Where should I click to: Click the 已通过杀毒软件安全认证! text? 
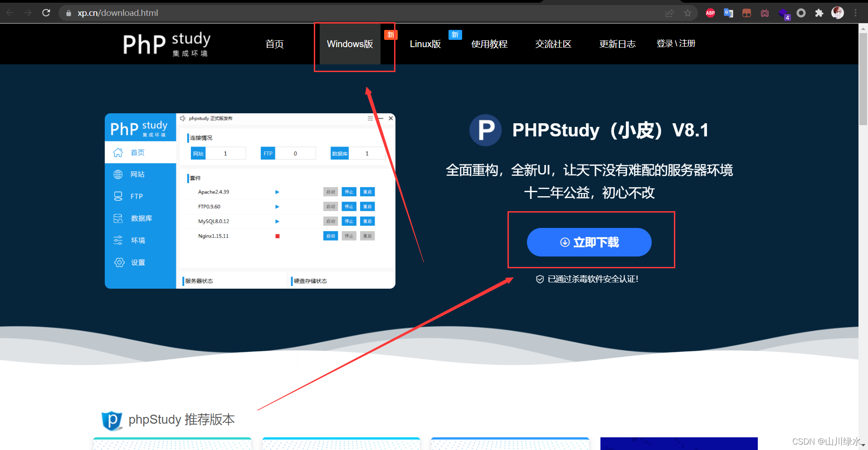coord(593,279)
